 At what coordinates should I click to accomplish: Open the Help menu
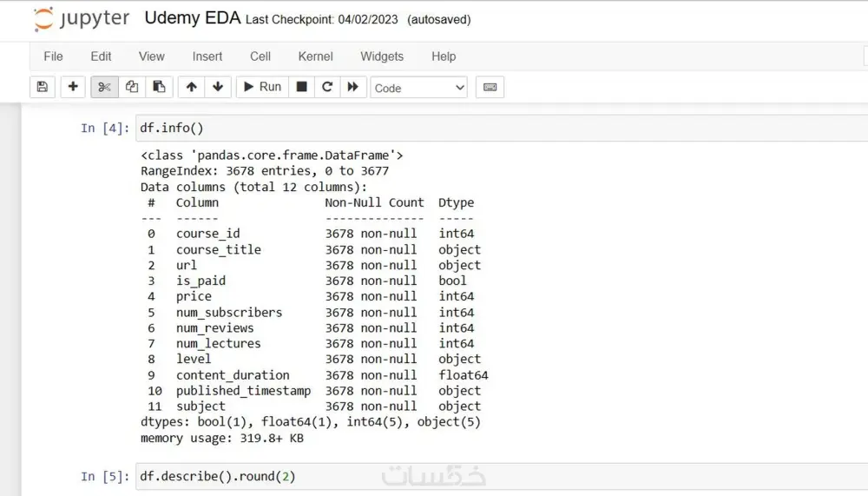tap(444, 56)
